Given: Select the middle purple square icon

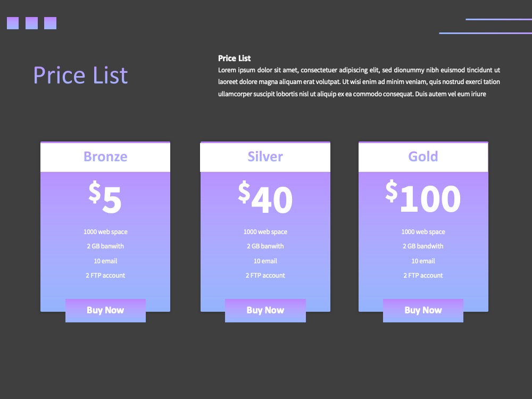Looking at the screenshot, I should (31, 23).
